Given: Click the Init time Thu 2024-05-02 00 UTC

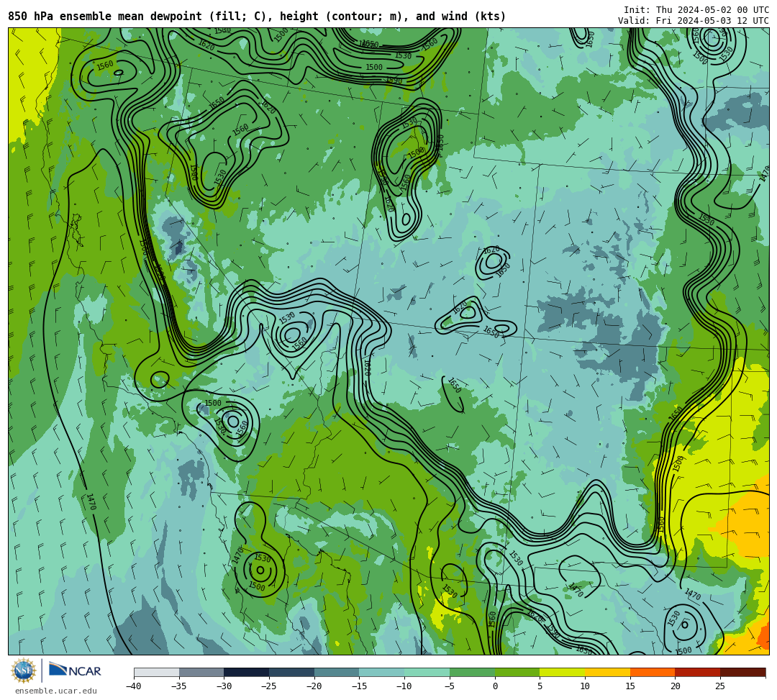Looking at the screenshot, I should (696, 10).
